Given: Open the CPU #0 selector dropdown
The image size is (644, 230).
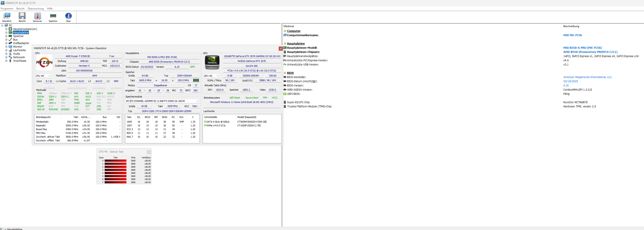Looking at the screenshot, I should [x=43, y=76].
